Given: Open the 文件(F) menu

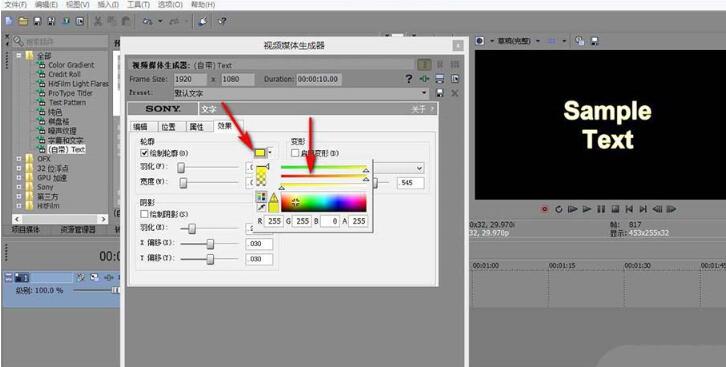Looking at the screenshot, I should pyautogui.click(x=15, y=5).
